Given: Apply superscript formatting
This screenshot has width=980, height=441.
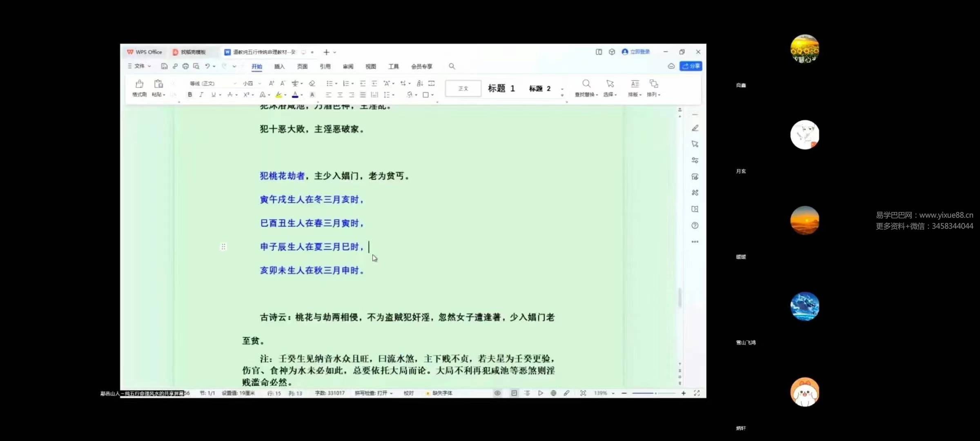Looking at the screenshot, I should point(246,94).
